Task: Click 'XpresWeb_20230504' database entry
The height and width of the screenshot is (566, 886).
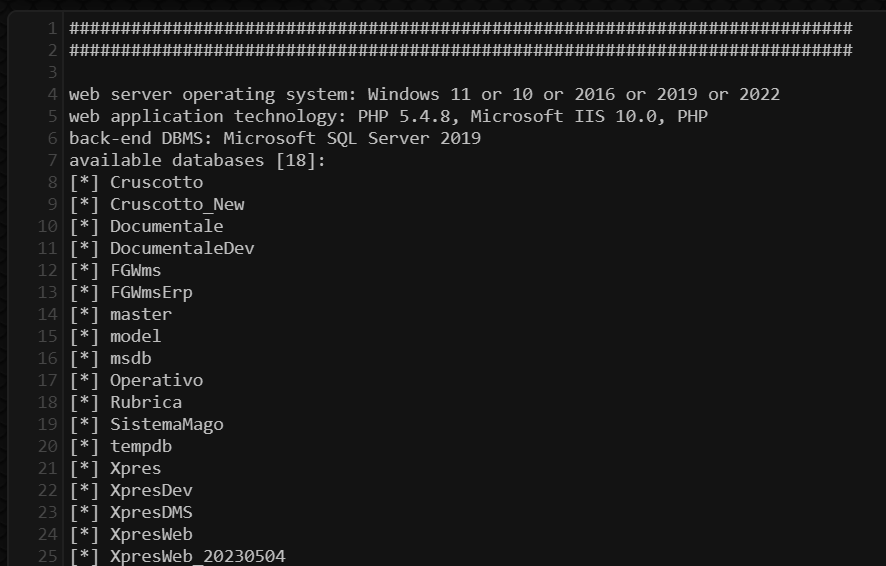Action: [x=198, y=556]
